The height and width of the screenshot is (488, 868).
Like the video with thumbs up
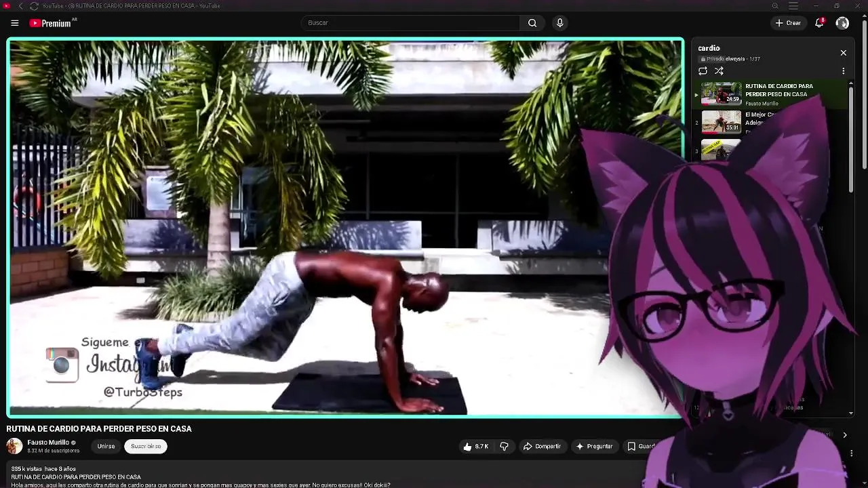(x=476, y=447)
